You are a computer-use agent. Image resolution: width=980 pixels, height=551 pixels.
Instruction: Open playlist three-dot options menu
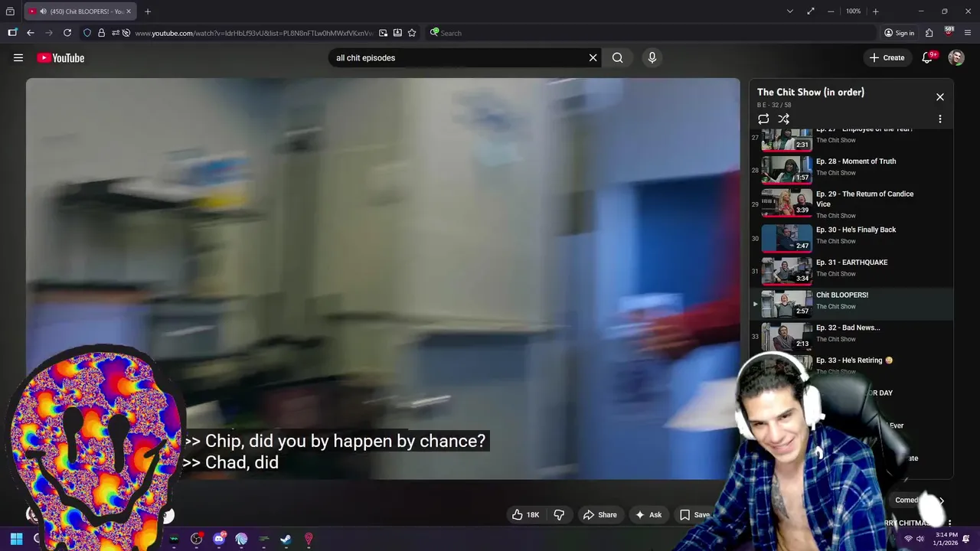[940, 119]
